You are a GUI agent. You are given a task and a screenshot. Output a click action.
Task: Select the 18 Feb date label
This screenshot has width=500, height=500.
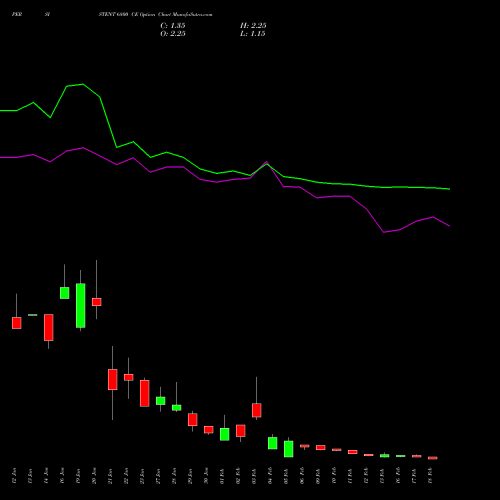point(430,476)
